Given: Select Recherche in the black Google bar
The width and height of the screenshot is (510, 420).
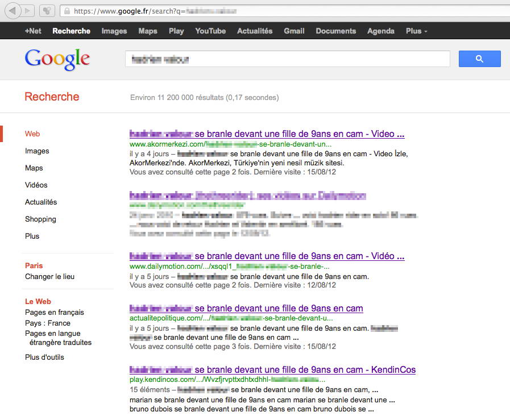Looking at the screenshot, I should click(71, 31).
